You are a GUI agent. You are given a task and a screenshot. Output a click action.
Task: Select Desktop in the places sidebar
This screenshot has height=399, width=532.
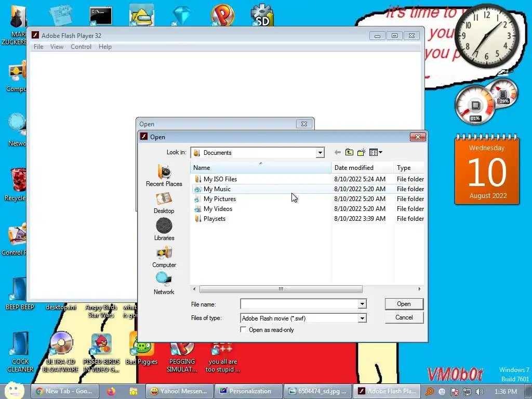point(164,203)
